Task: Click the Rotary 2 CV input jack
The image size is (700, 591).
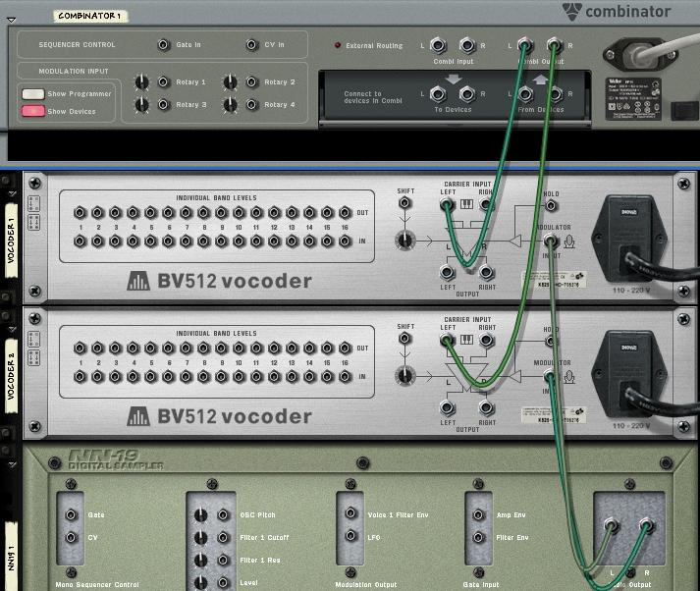Action: [252, 81]
